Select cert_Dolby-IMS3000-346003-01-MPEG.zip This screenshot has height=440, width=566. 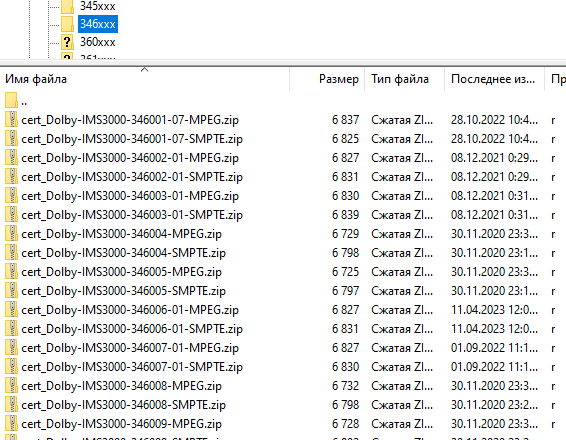[130, 196]
